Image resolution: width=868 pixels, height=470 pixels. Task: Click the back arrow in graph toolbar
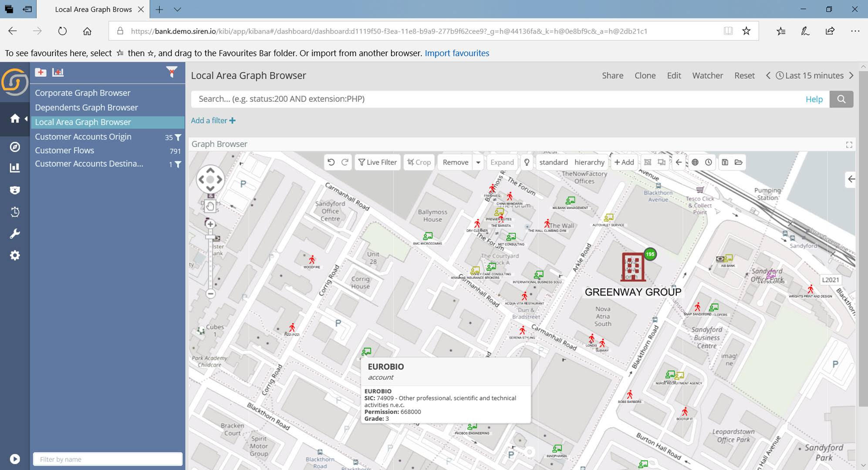pyautogui.click(x=679, y=162)
